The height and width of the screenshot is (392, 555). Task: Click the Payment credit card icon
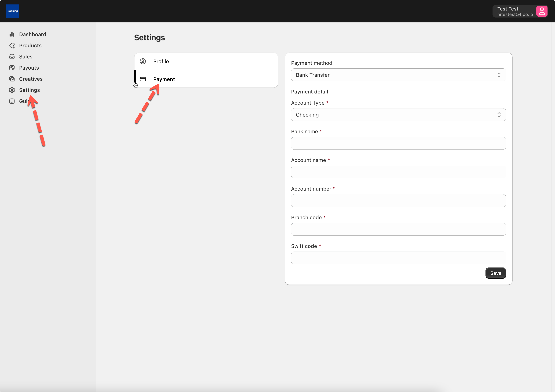tap(143, 79)
